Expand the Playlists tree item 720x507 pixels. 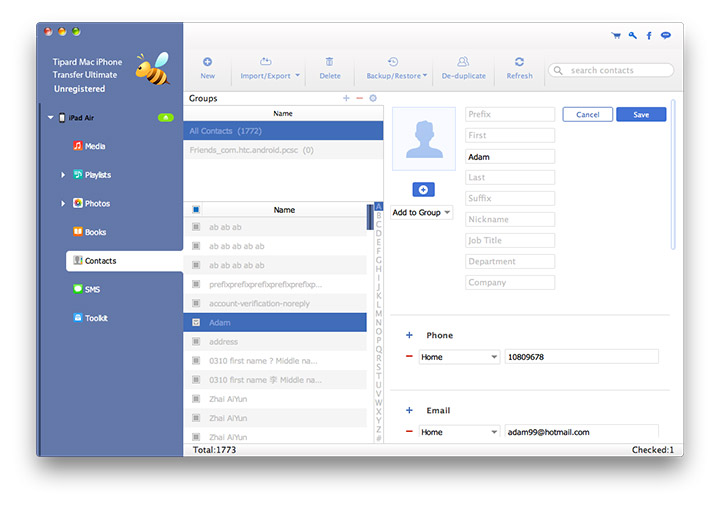(63, 175)
